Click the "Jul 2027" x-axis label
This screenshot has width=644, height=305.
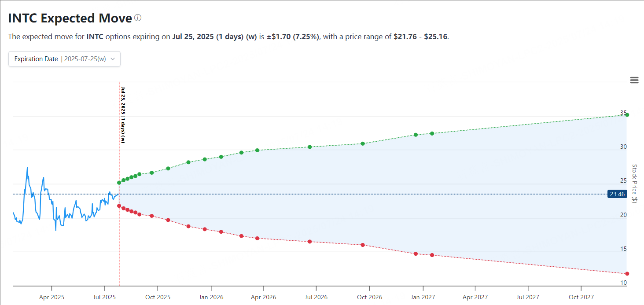pos(528,297)
